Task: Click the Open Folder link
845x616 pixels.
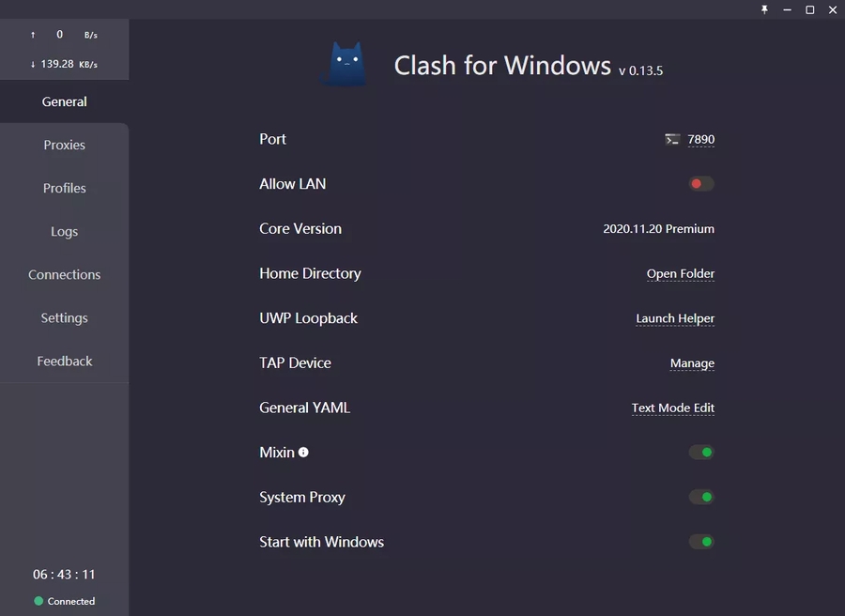Action: [x=681, y=273]
